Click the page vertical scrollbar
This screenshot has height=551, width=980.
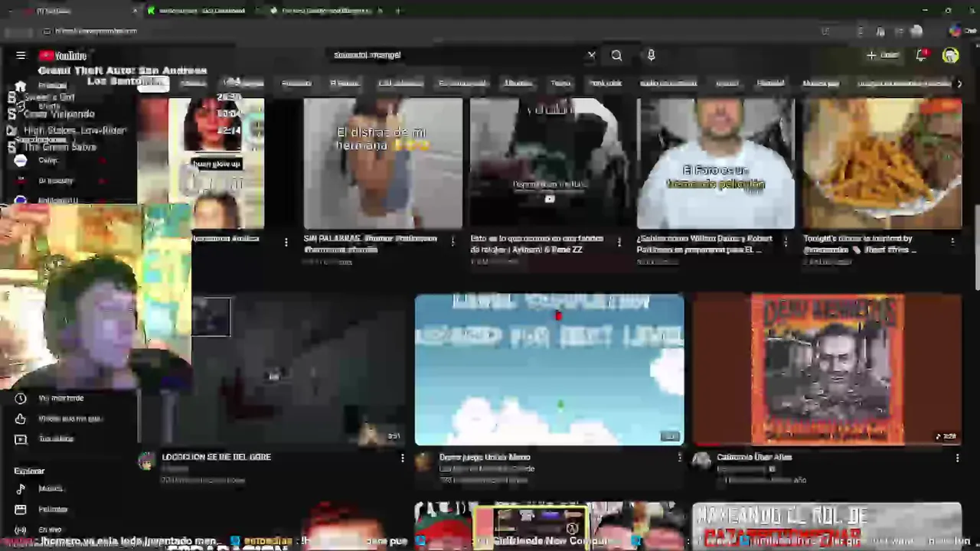click(976, 249)
